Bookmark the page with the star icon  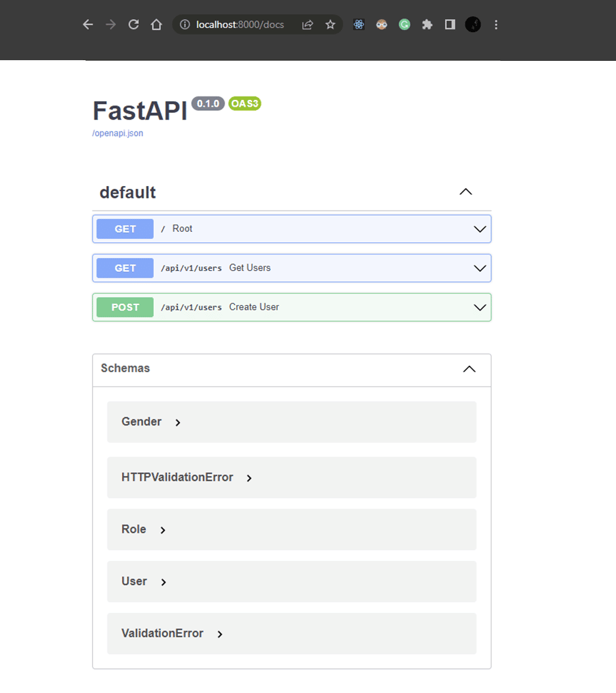[x=330, y=24]
